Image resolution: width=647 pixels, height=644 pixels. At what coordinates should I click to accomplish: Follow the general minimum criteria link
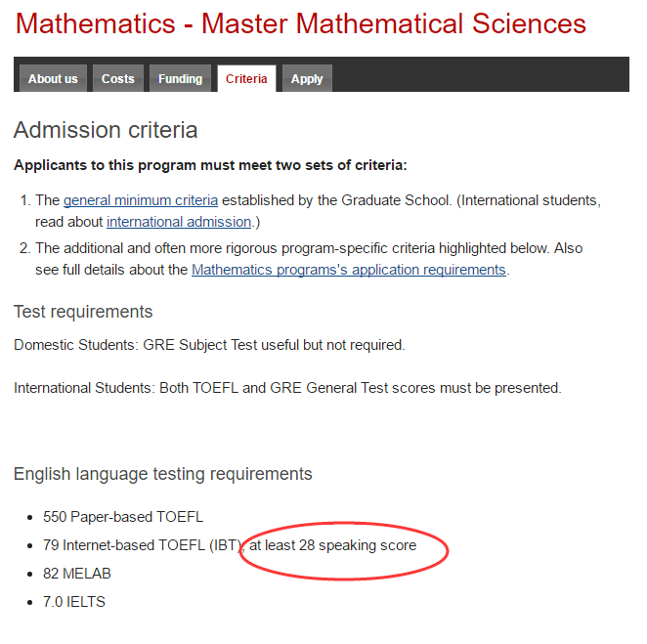[141, 200]
